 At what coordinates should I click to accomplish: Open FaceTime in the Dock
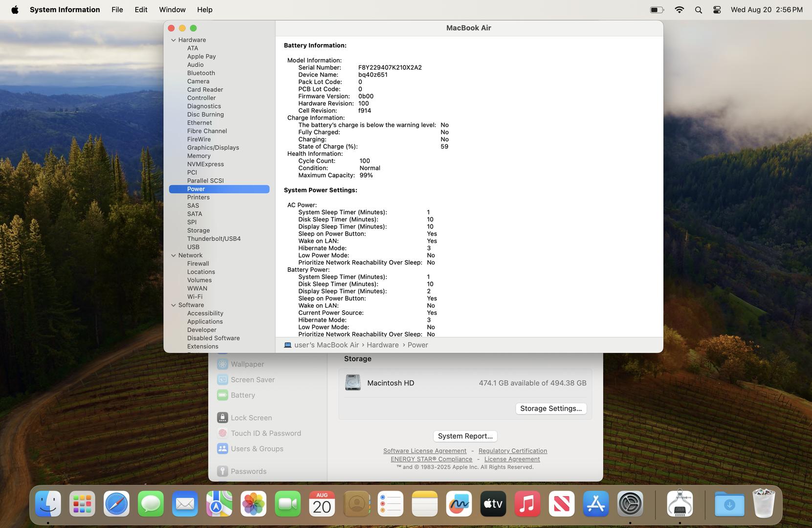287,504
